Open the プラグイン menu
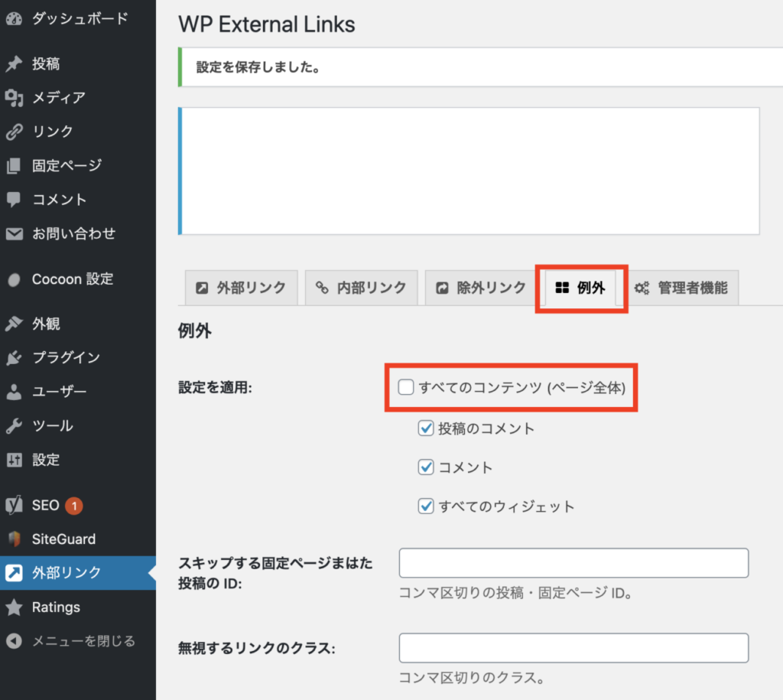The image size is (783, 700). tap(78, 357)
